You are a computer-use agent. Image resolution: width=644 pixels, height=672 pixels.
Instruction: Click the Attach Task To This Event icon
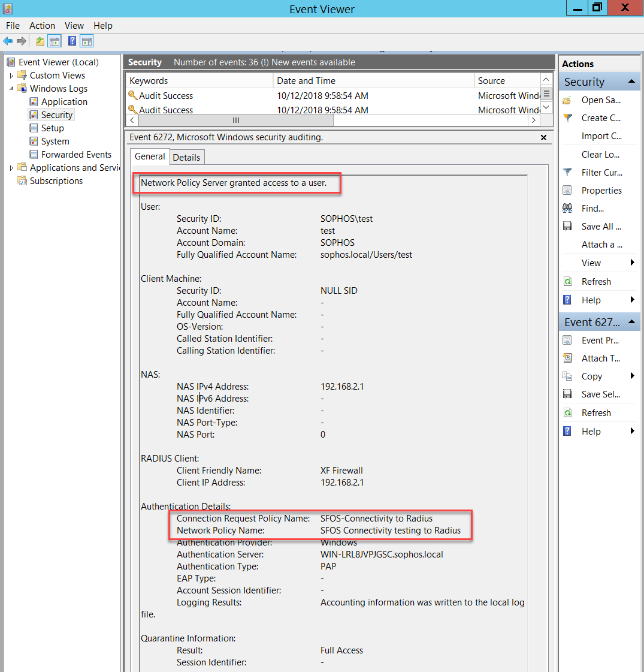(x=567, y=358)
